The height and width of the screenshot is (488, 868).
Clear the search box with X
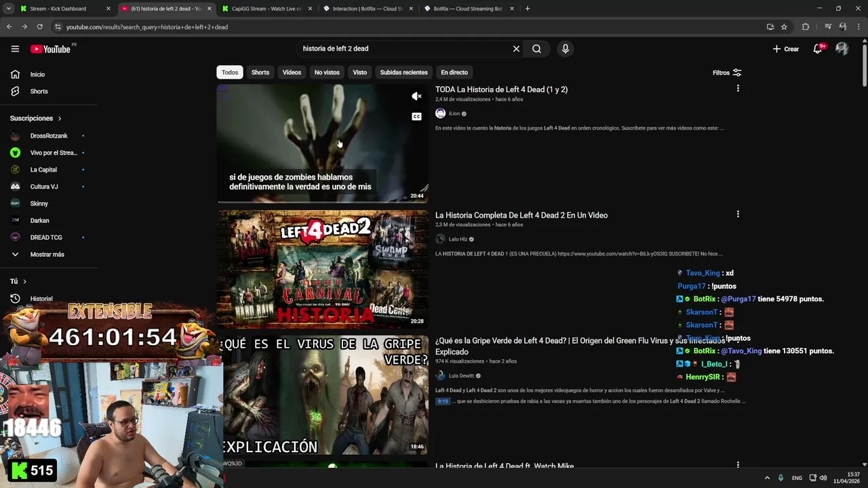pos(516,49)
